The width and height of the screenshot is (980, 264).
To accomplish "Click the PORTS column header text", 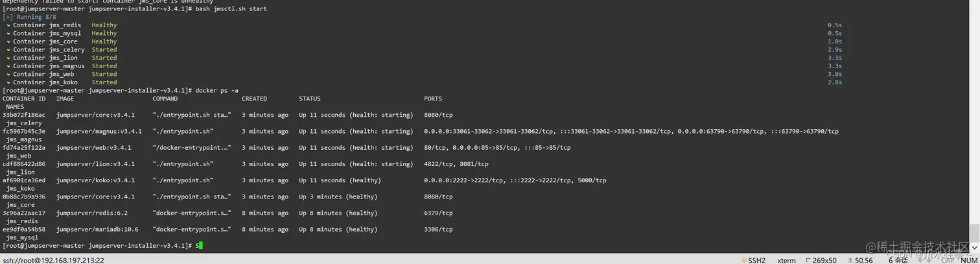I will [433, 99].
